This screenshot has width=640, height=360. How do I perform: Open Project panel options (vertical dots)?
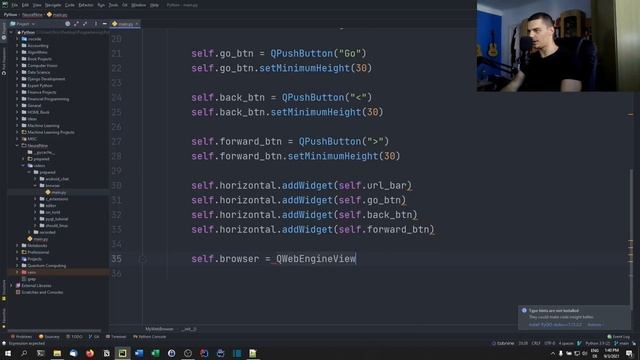pos(96,24)
